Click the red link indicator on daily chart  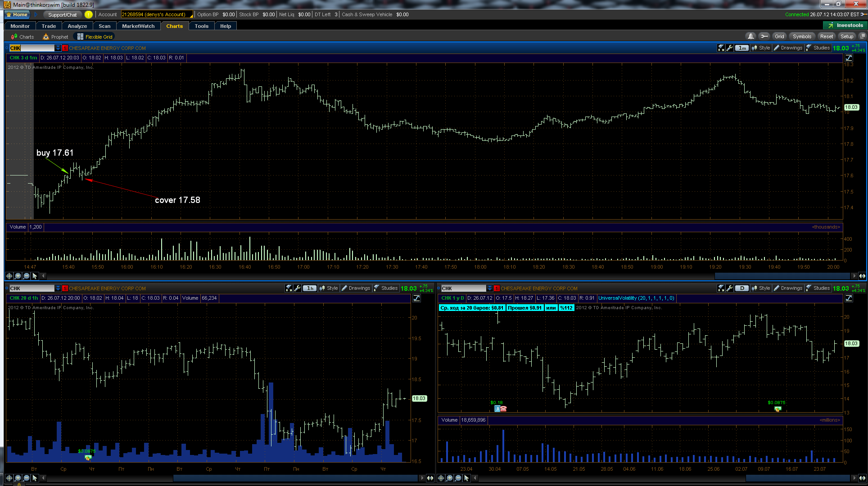(x=497, y=288)
